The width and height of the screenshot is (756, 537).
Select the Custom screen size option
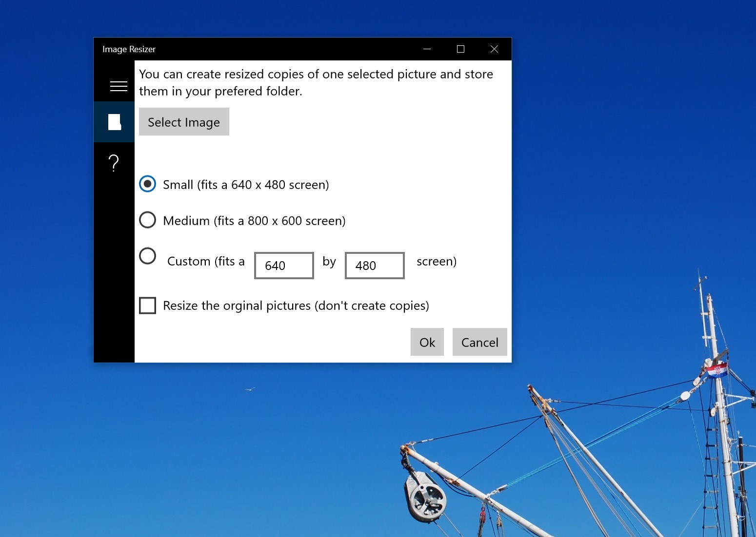pyautogui.click(x=147, y=256)
